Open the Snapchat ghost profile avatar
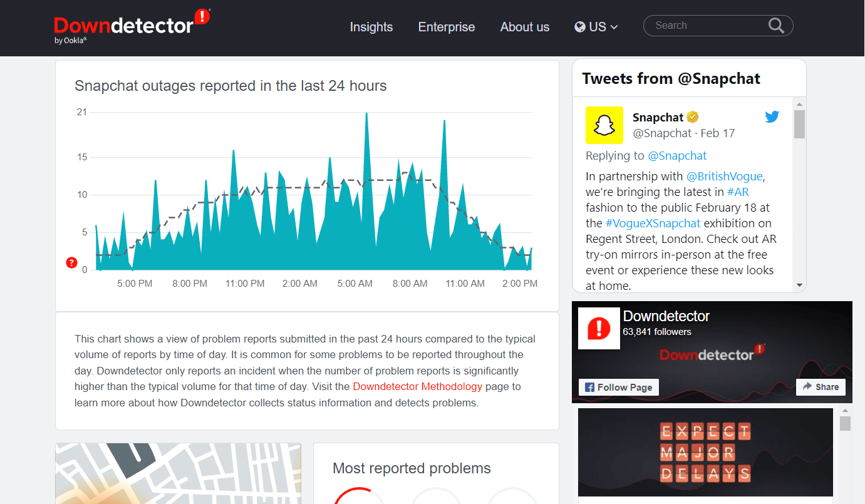Image resolution: width=865 pixels, height=504 pixels. click(604, 125)
